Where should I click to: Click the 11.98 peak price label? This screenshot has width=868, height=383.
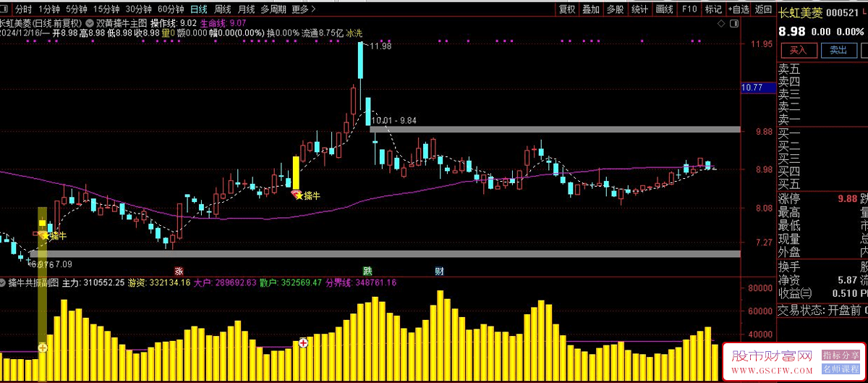tap(380, 46)
